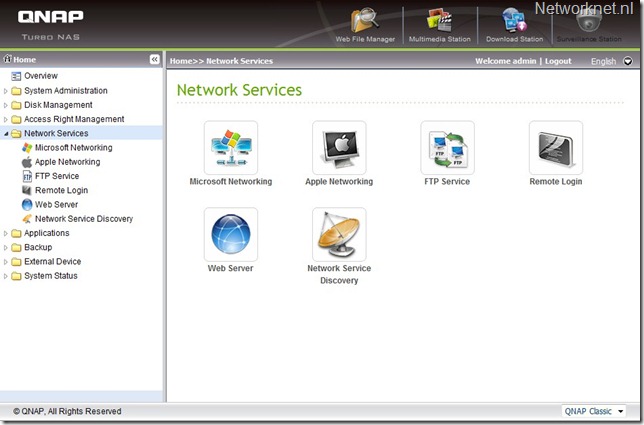The image size is (644, 425).
Task: Click the Home breadcrumb link
Action: tap(180, 61)
